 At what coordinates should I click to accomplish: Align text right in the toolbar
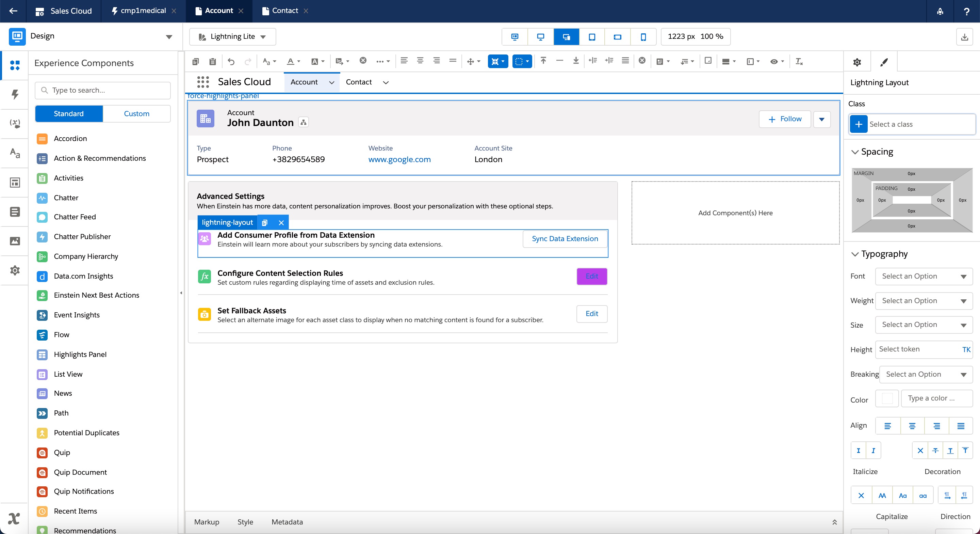click(436, 61)
